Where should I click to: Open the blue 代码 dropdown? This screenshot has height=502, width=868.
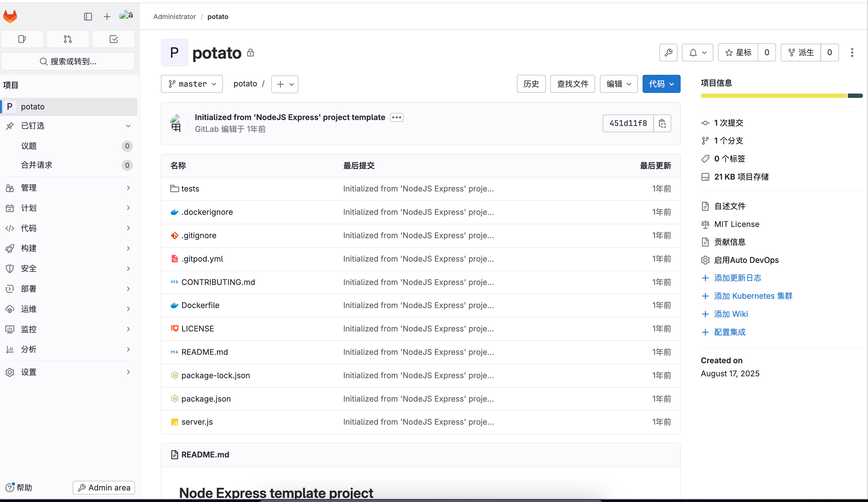click(661, 84)
